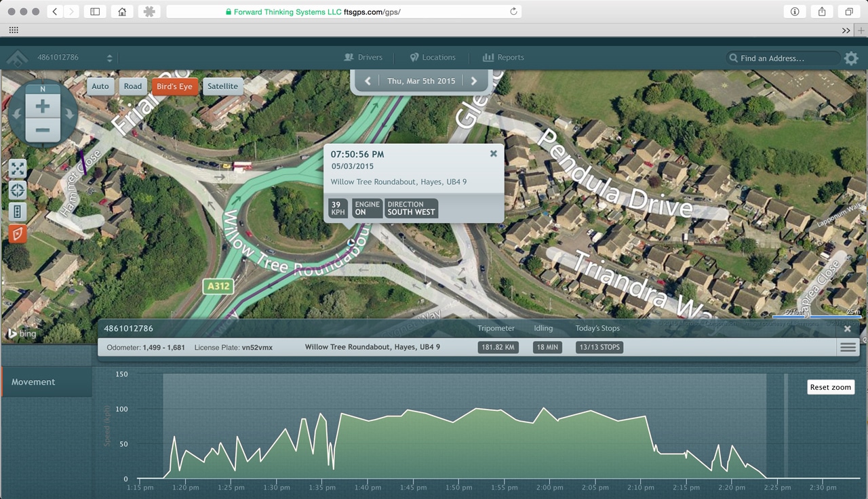Open new tab plus button
The image size is (868, 499).
pos(861,30)
